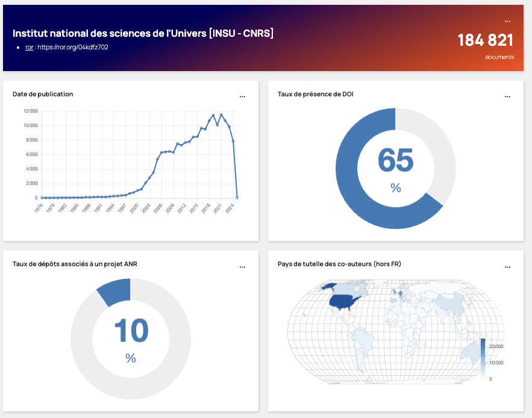Open the Date de publication panel menu

[x=242, y=96]
